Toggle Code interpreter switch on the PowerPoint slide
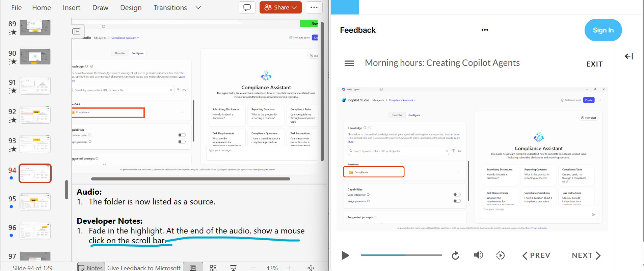Screen dimensions: 644x271 182,135
